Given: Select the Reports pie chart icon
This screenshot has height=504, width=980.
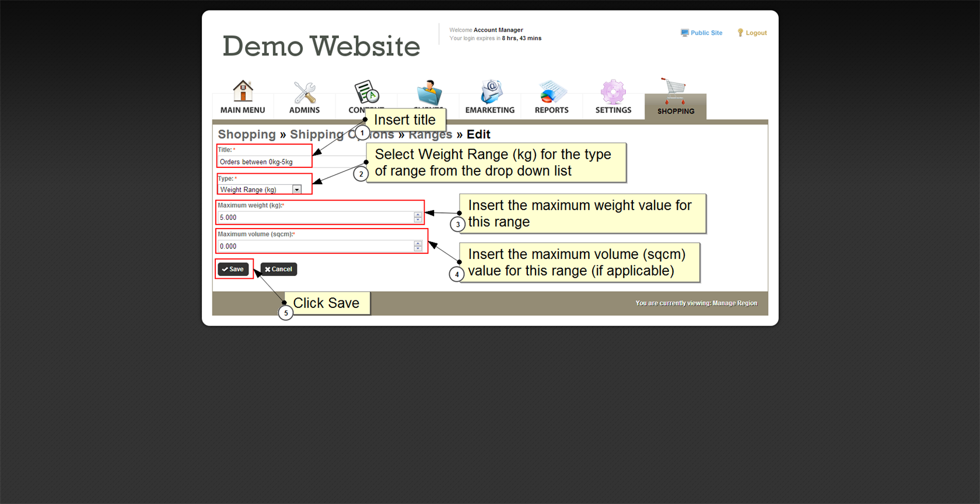Looking at the screenshot, I should click(x=551, y=92).
